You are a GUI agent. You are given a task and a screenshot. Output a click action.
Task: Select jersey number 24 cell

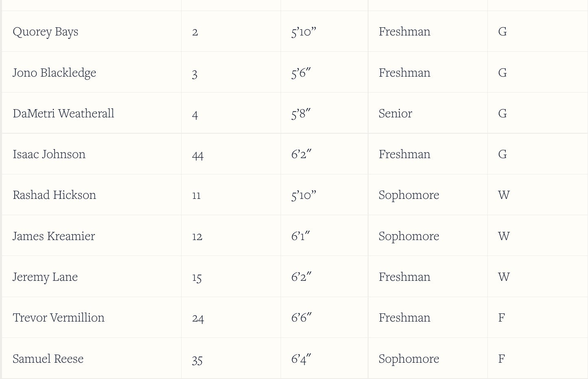click(198, 318)
